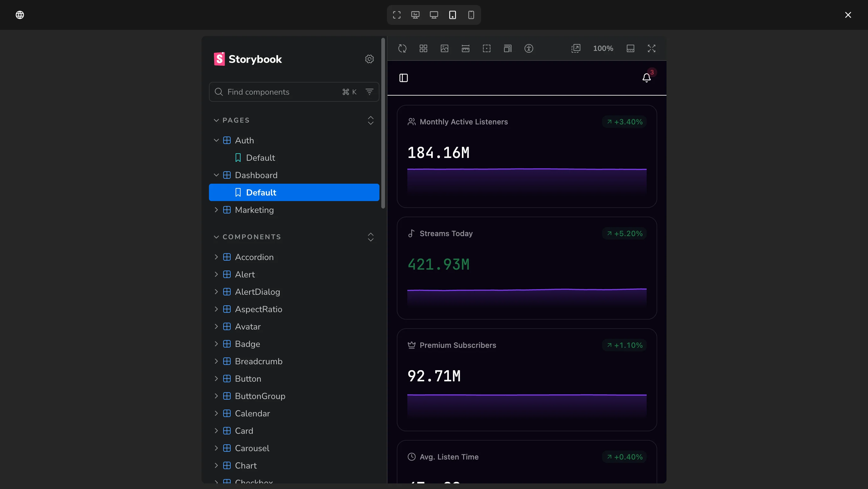Viewport: 868px width, 489px height.
Task: Expand the Breadcrumb component
Action: click(x=294, y=361)
